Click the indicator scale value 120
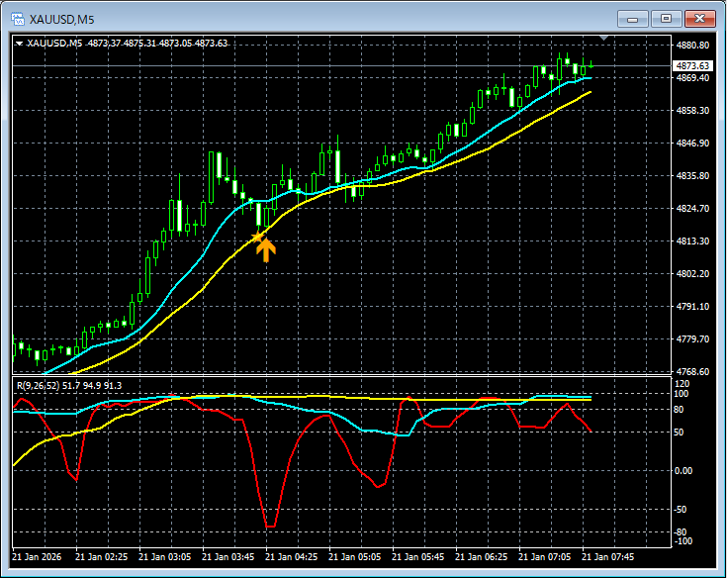Image resolution: width=728 pixels, height=578 pixels. (x=682, y=384)
